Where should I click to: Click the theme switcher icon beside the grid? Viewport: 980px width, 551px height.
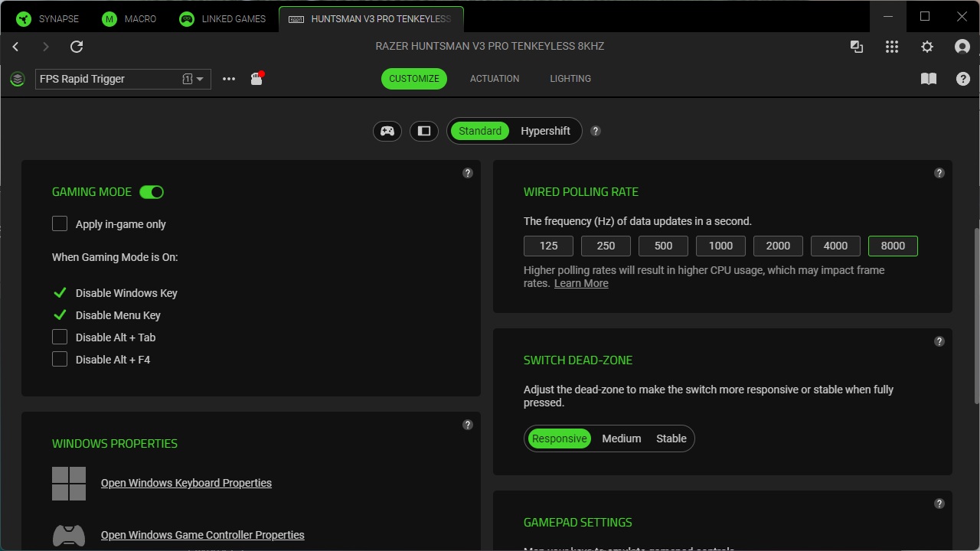[x=856, y=47]
